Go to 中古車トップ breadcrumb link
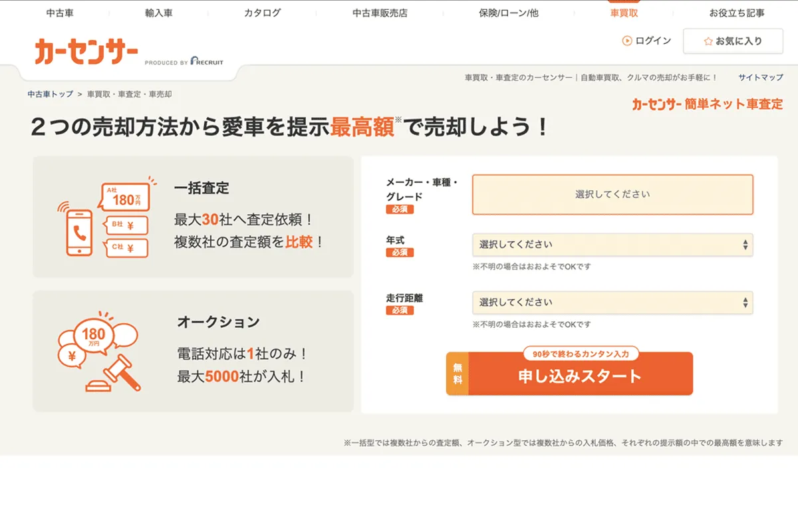This screenshot has width=798, height=532. click(x=51, y=94)
